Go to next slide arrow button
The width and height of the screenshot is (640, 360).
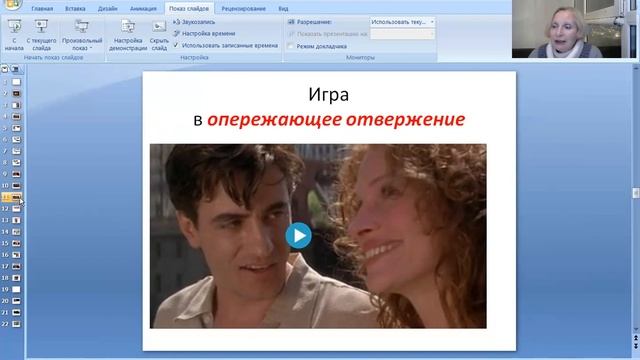(x=636, y=346)
